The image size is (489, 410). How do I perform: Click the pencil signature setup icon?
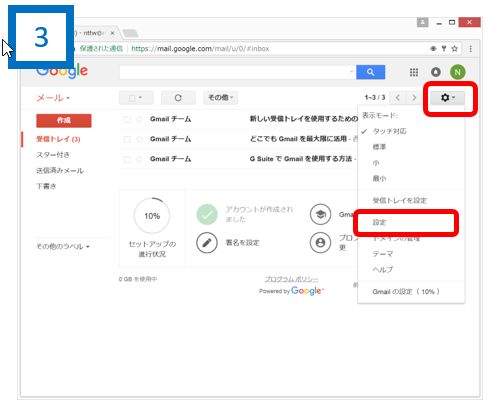pyautogui.click(x=207, y=242)
